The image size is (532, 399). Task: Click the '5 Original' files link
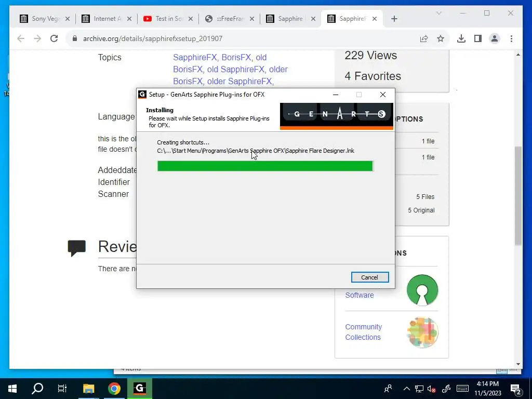(421, 210)
